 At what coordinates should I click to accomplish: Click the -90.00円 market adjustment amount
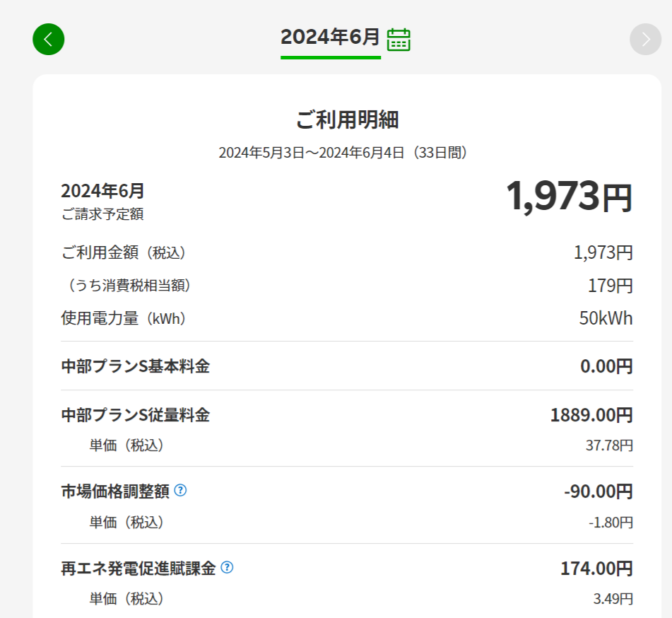(x=598, y=491)
